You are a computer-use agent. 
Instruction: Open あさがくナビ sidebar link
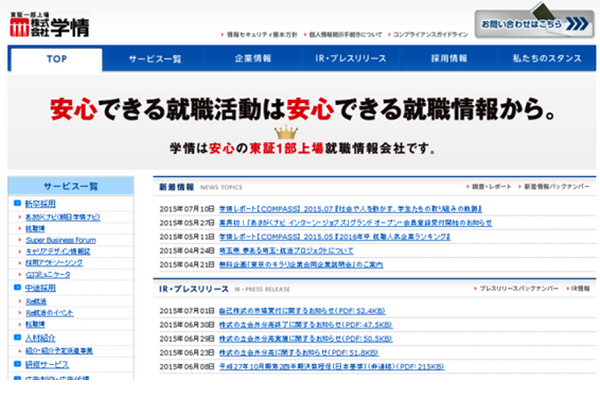[63, 217]
